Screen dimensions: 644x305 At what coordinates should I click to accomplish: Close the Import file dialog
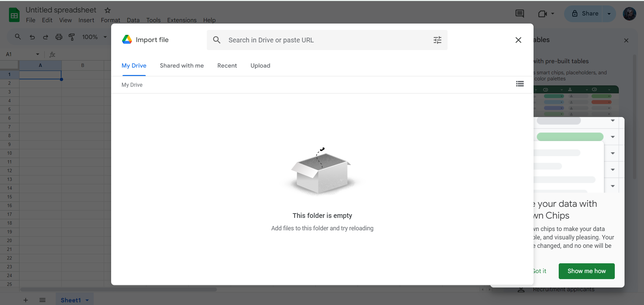coord(518,40)
